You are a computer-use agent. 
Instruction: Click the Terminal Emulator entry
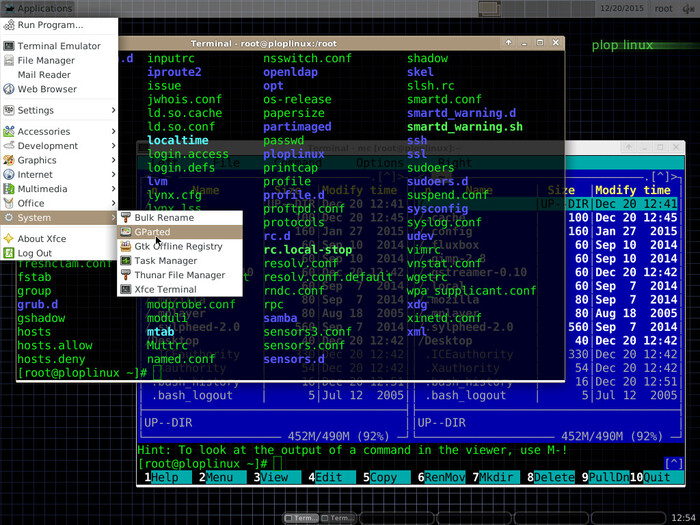pyautogui.click(x=58, y=46)
